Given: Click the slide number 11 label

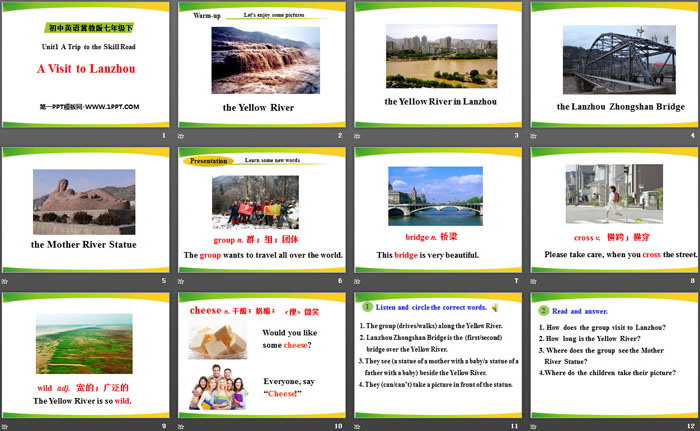Looking at the screenshot, I should 515,426.
